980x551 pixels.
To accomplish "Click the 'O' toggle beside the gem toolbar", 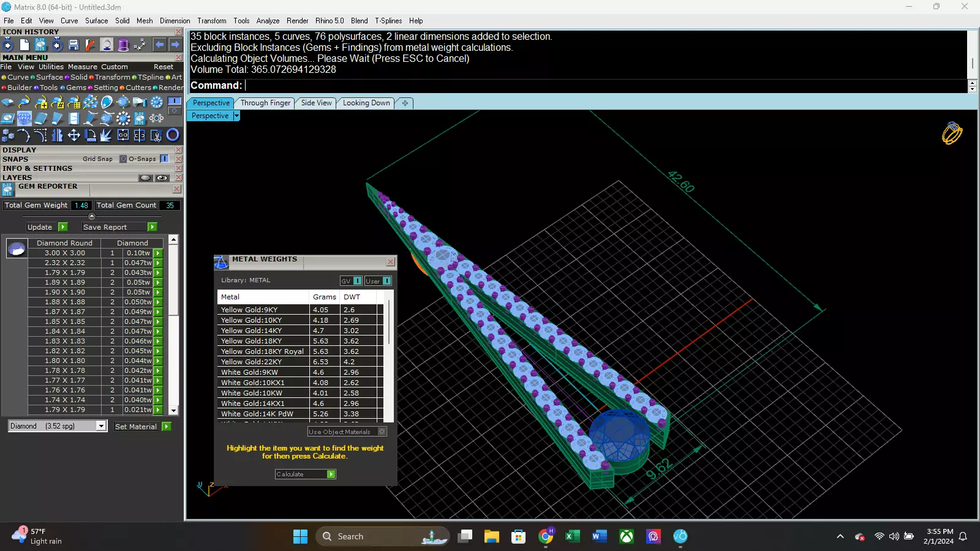I will point(175,111).
